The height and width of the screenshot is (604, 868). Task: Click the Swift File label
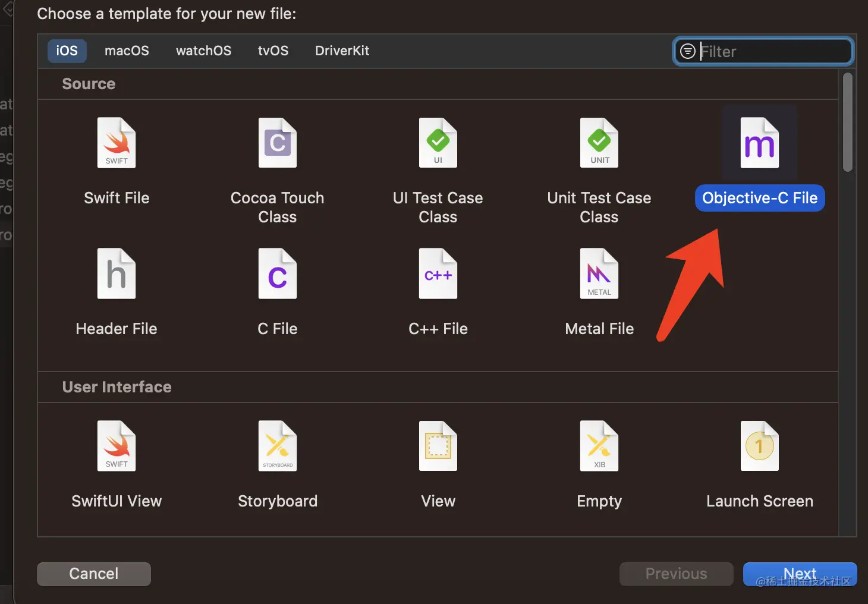point(117,198)
